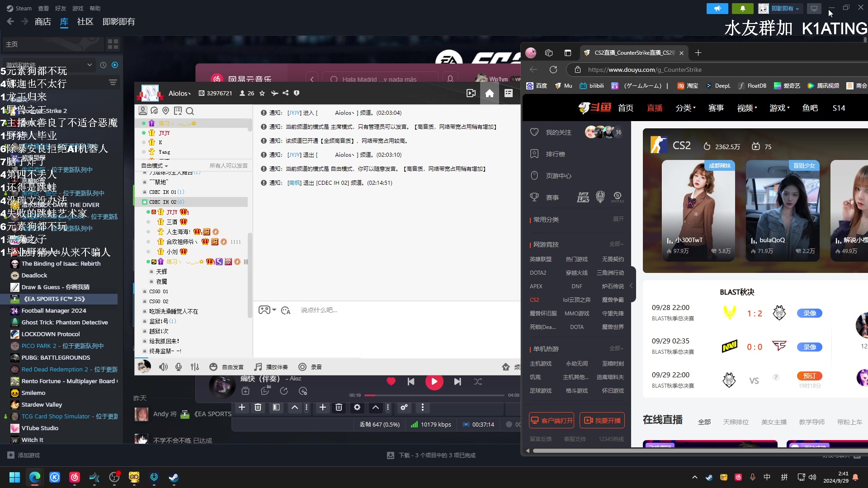
Task: Click the heart/favorite icon on stream
Action: (x=535, y=132)
